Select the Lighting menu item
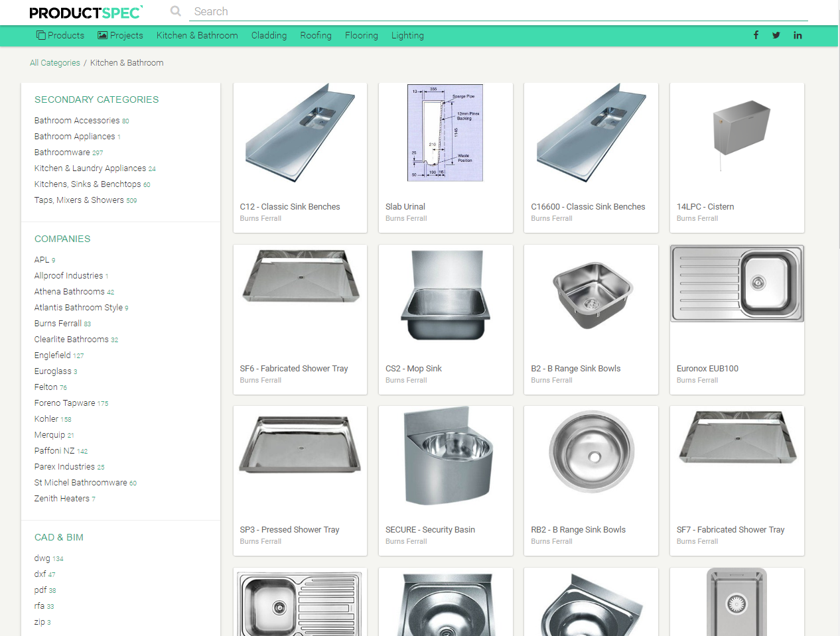Viewport: 840px width, 636px height. click(x=407, y=35)
